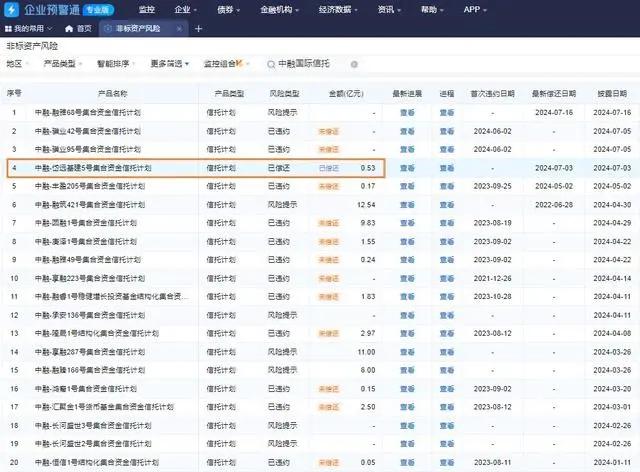Expand the 地区 filter dropdown
640x472 pixels.
pos(18,64)
